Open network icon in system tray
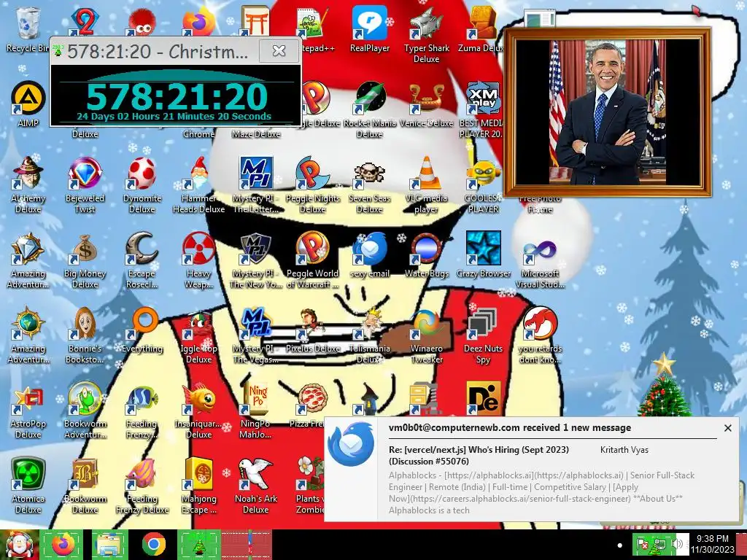 660,544
